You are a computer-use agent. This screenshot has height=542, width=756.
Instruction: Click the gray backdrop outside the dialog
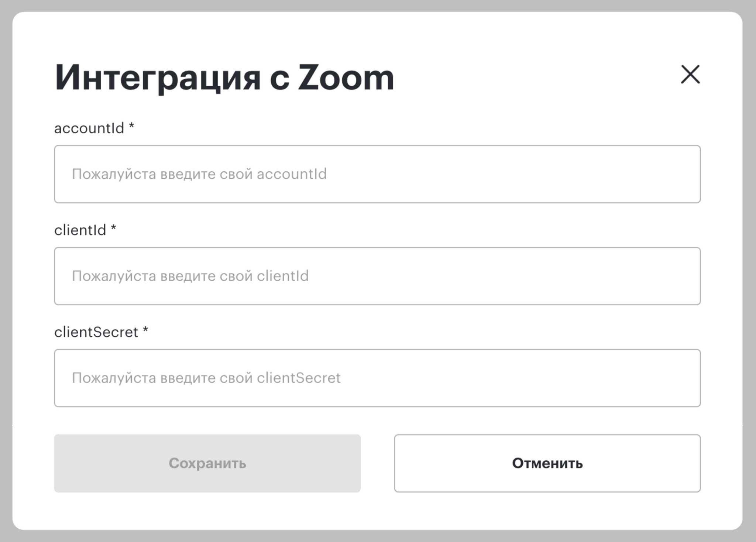(378, 536)
